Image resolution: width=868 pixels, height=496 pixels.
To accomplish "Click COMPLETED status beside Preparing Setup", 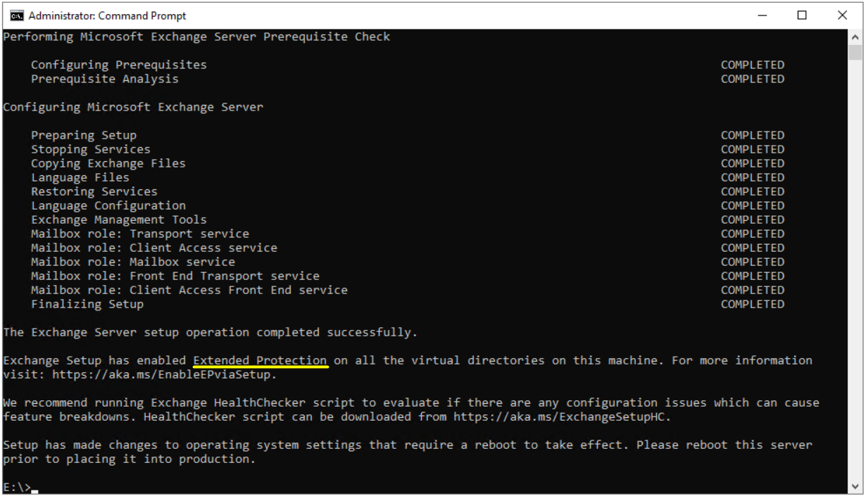I will point(753,135).
